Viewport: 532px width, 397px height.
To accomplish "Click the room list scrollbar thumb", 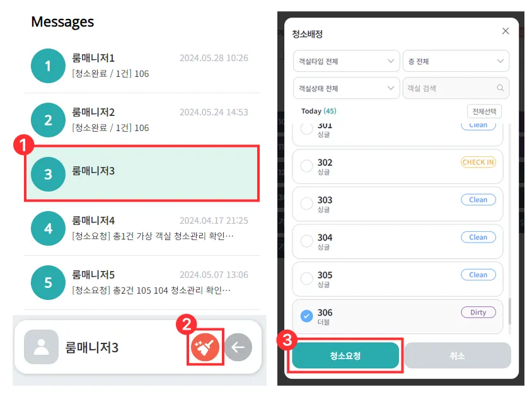I will (509, 311).
